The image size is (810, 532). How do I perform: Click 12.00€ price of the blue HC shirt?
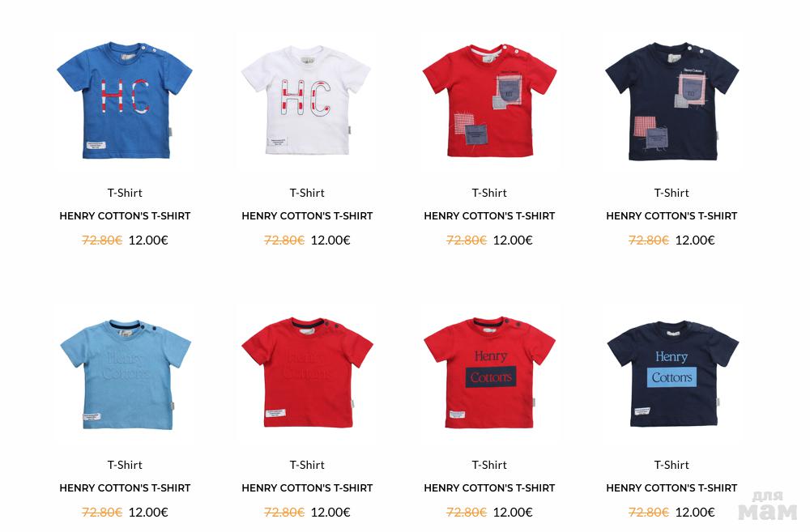[148, 240]
